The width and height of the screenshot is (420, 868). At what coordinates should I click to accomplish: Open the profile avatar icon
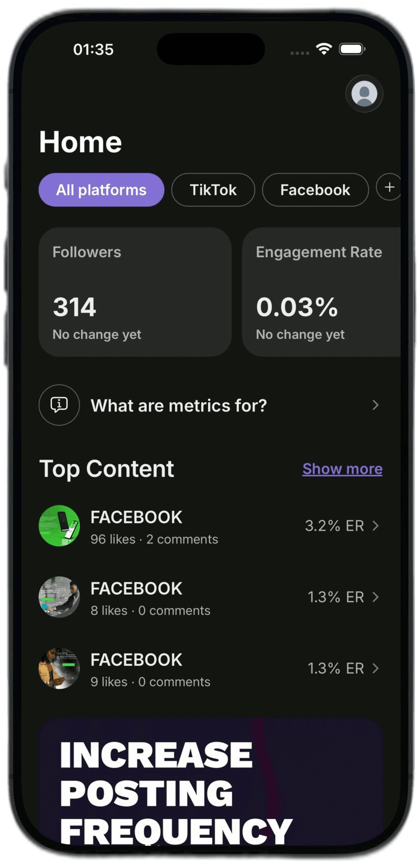click(364, 94)
